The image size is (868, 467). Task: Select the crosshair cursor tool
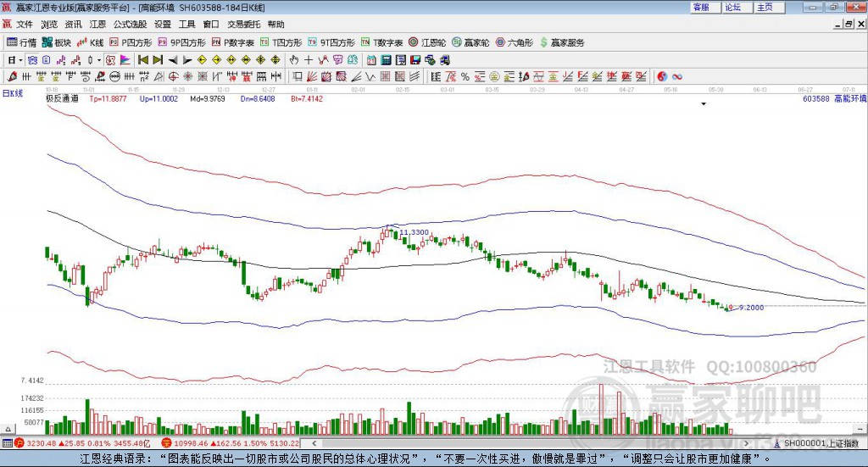(309, 60)
